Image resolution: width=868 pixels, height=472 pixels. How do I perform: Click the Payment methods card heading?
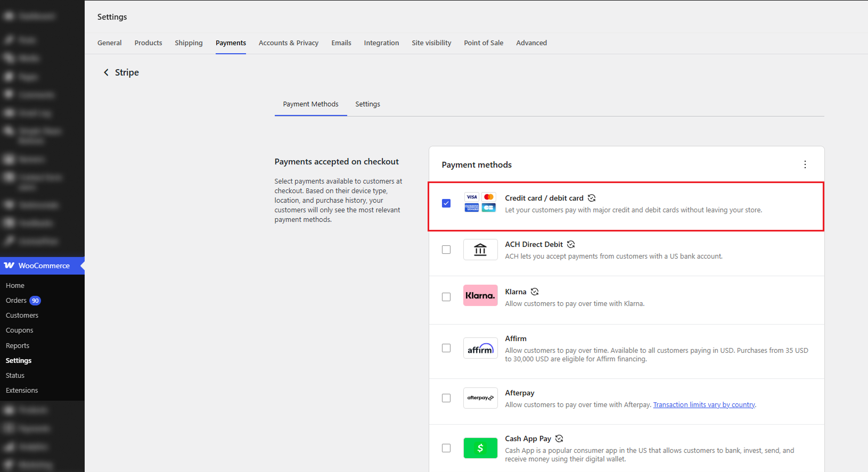(477, 165)
